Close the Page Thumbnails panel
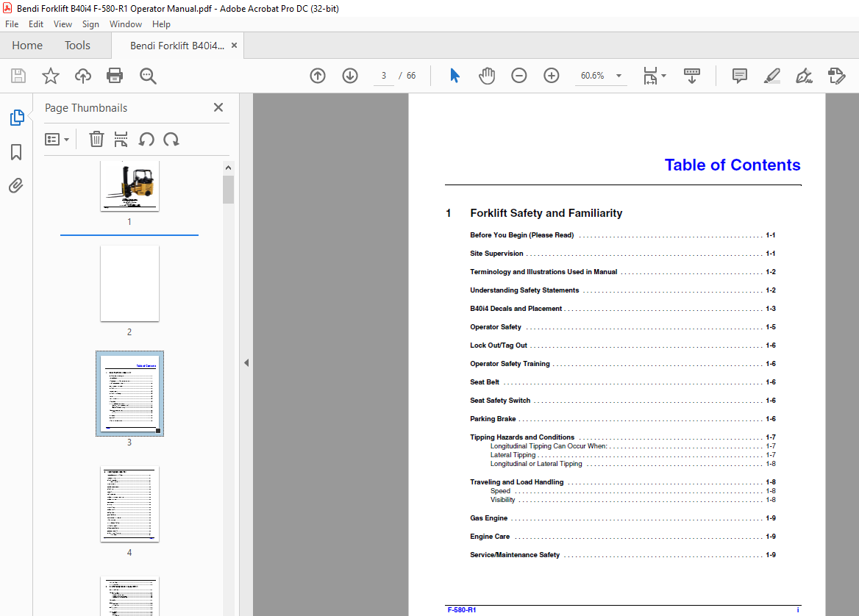The height and width of the screenshot is (616, 859). click(218, 107)
